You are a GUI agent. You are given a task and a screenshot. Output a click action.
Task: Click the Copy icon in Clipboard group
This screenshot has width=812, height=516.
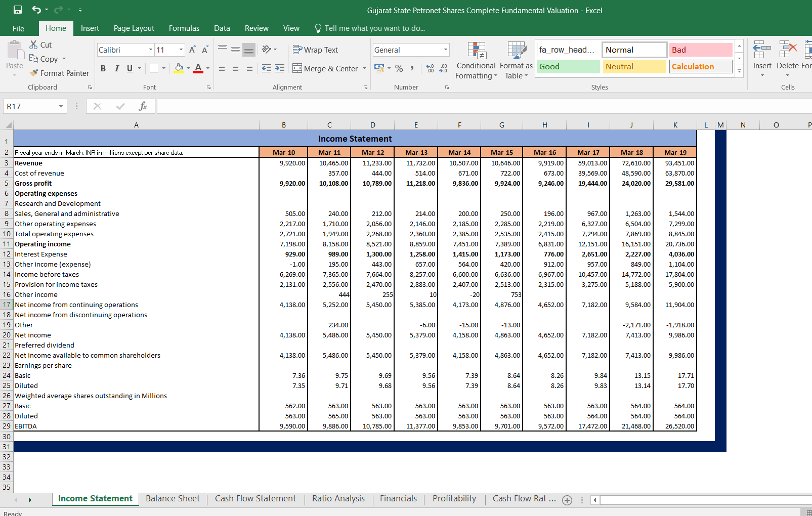point(33,59)
